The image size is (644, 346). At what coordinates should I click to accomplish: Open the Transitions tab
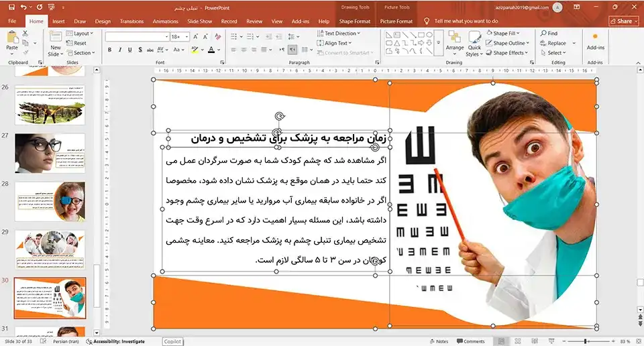point(131,21)
